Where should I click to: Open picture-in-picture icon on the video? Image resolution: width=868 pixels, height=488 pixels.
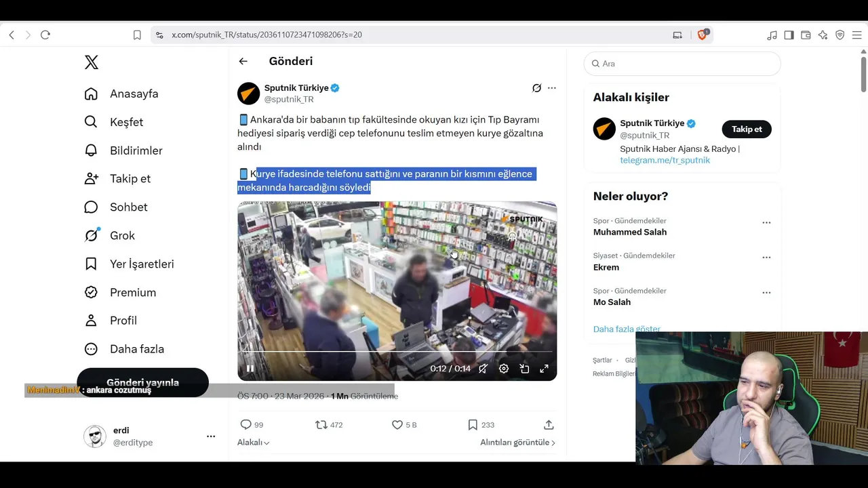pyautogui.click(x=524, y=369)
